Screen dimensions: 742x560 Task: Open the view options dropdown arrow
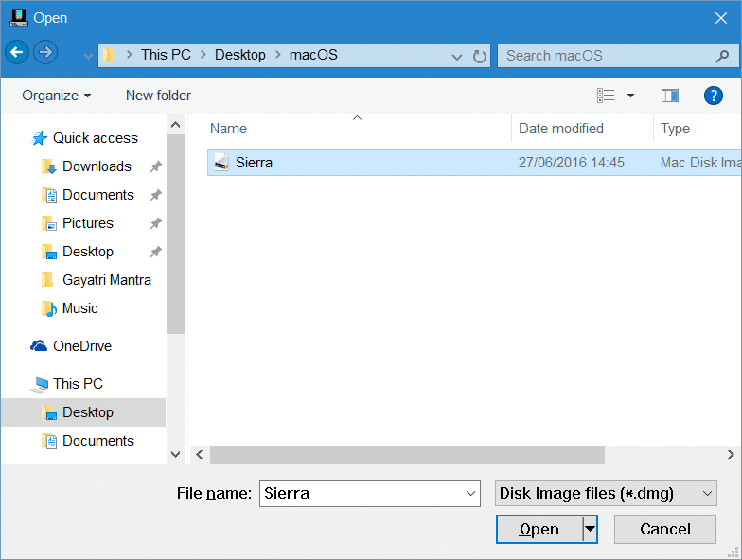(630, 96)
